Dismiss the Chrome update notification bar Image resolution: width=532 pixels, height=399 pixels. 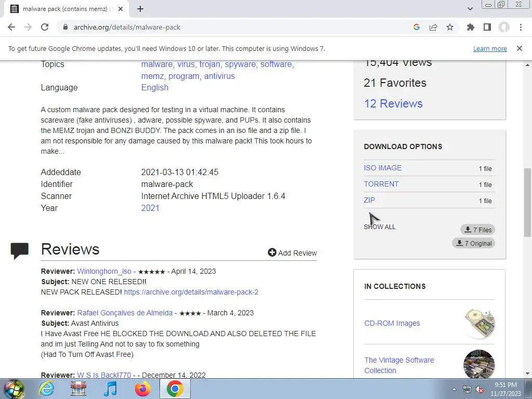tap(520, 48)
